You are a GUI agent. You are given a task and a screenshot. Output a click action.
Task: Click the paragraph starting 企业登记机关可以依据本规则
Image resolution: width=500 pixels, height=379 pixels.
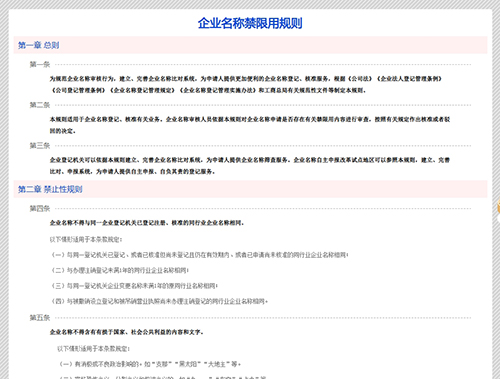[x=250, y=166]
